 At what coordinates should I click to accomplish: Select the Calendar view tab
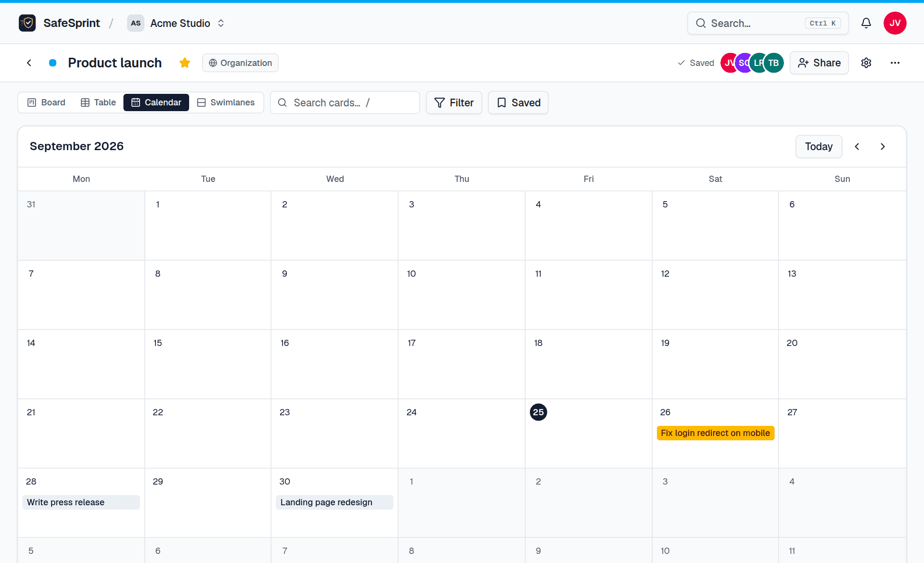pos(156,102)
